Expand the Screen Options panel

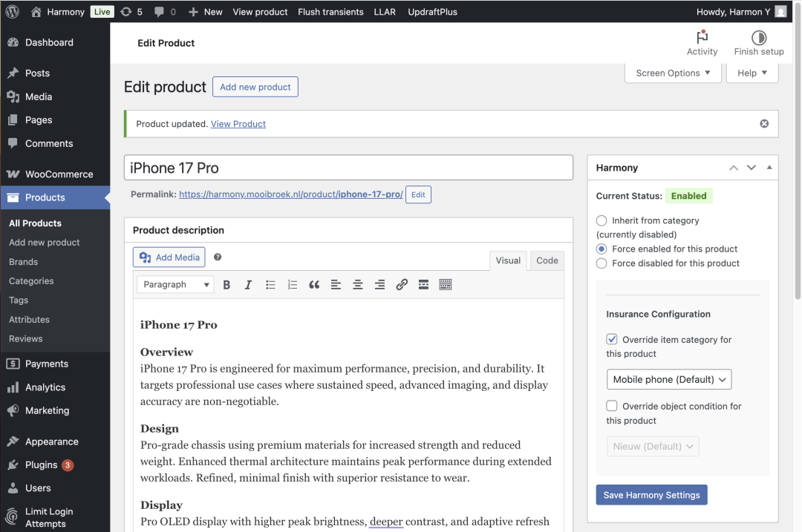[673, 73]
